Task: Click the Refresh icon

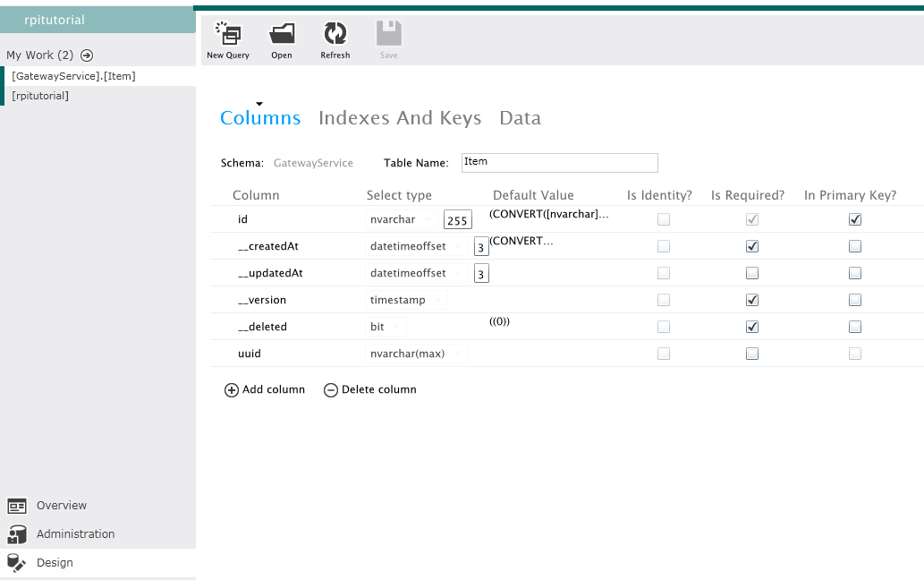Action: (x=335, y=35)
